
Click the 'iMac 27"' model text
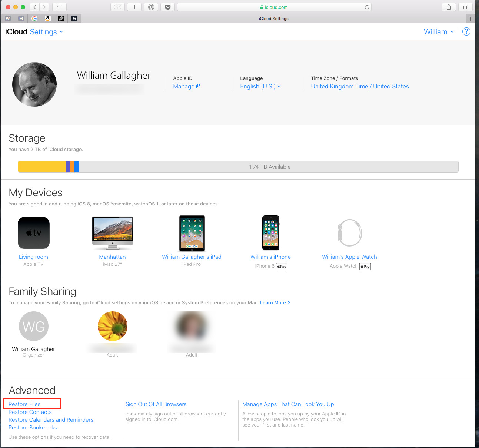112,264
